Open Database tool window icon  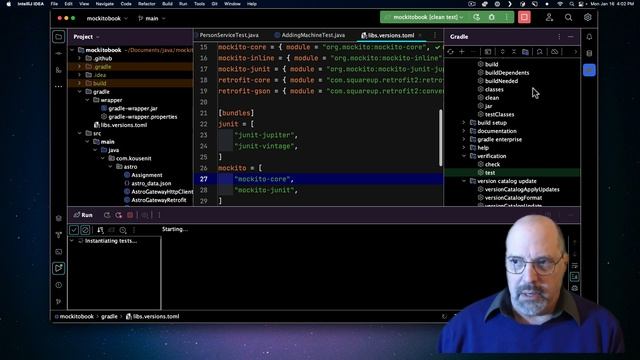coord(589,53)
